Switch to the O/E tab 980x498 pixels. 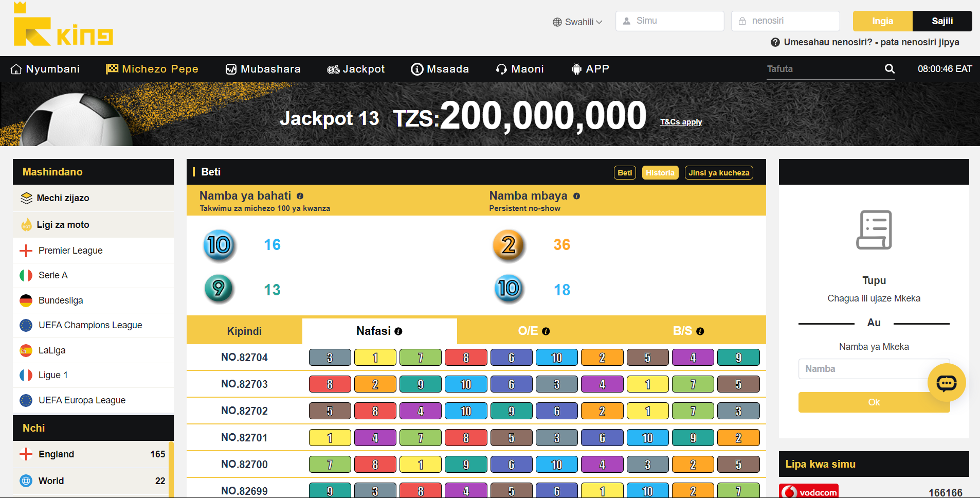tap(533, 331)
